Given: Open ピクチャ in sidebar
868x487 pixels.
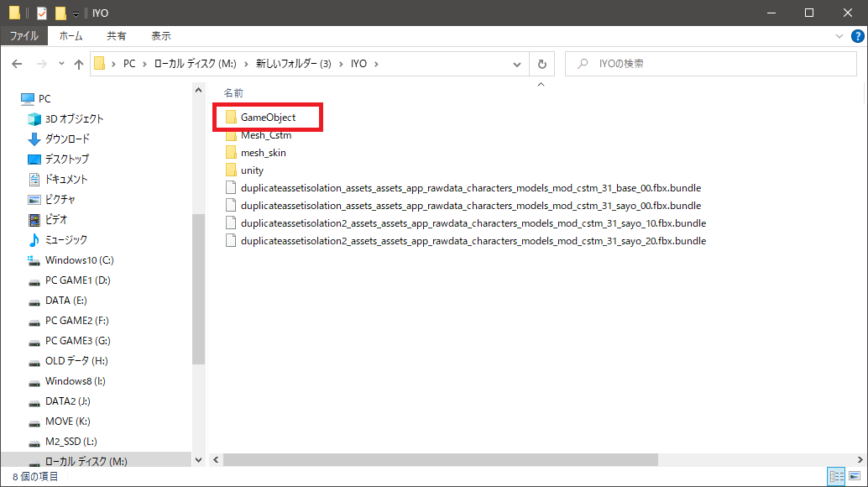Looking at the screenshot, I should coord(51,199).
